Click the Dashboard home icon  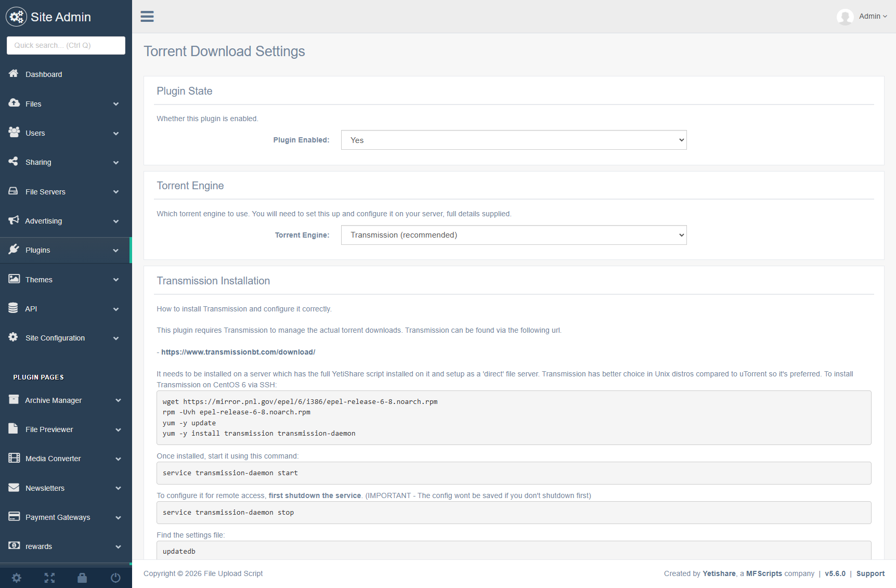(x=14, y=74)
